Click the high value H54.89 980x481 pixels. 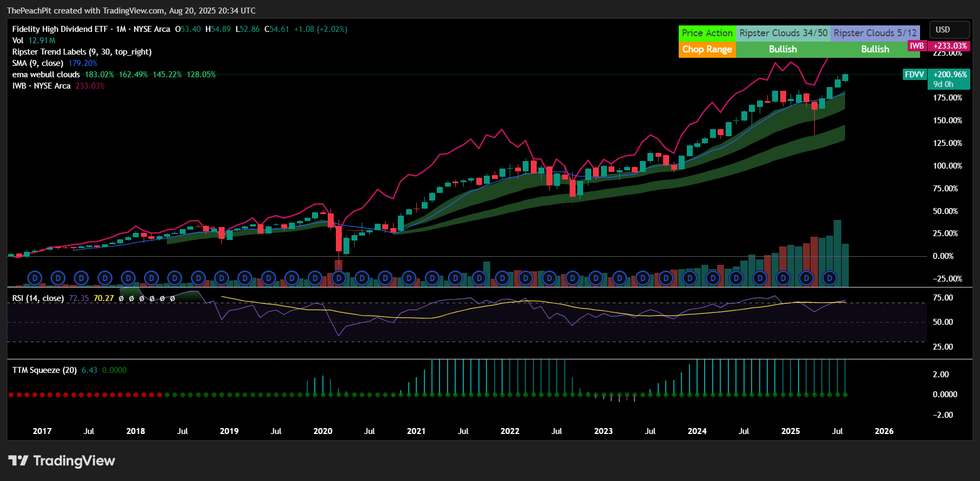coord(218,29)
